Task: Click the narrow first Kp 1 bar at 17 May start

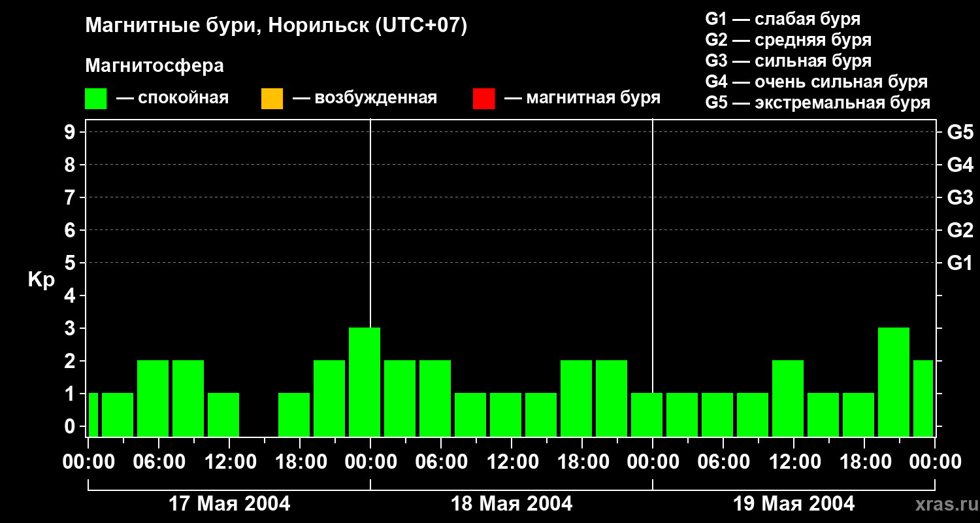Action: click(93, 414)
